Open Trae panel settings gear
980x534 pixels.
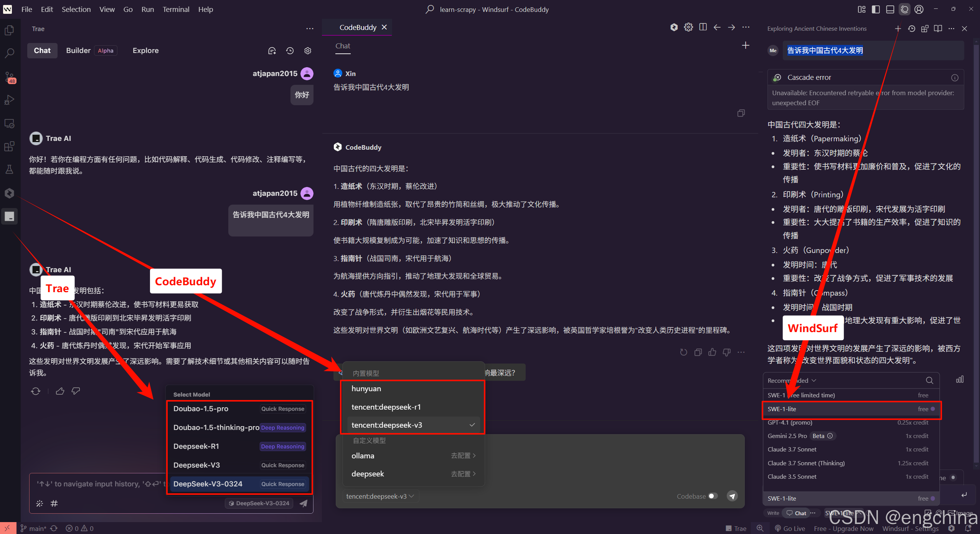308,51
